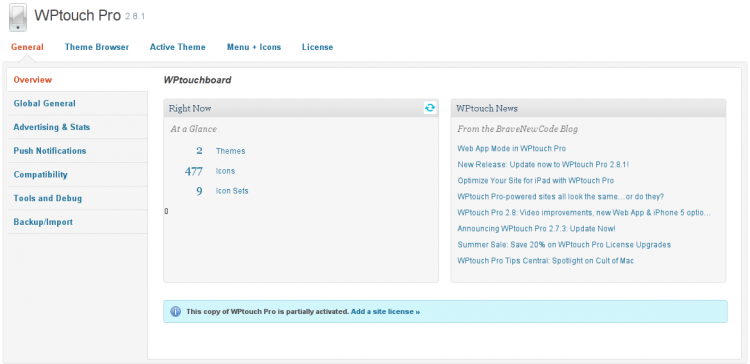Click the Icon Sets link

232,191
